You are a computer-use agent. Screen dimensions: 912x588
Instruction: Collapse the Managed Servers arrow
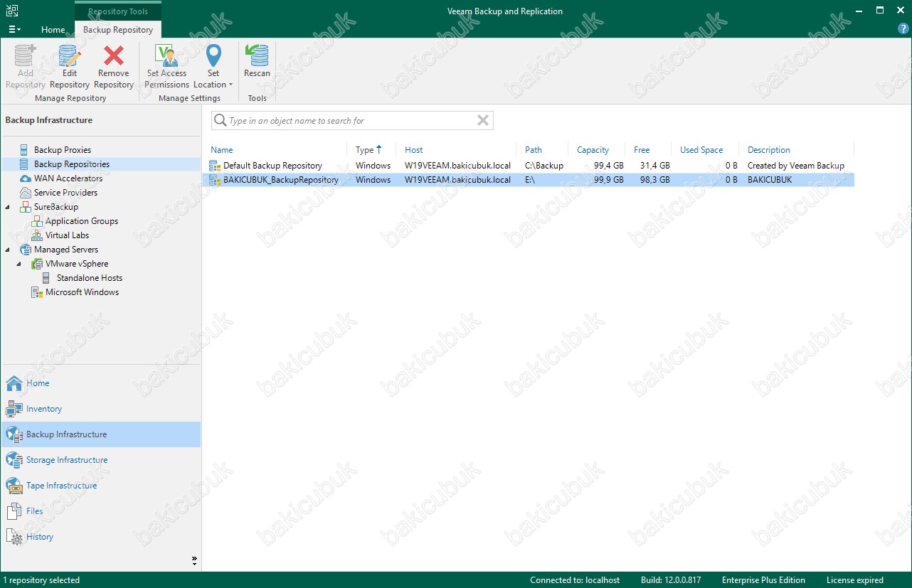pos(8,250)
